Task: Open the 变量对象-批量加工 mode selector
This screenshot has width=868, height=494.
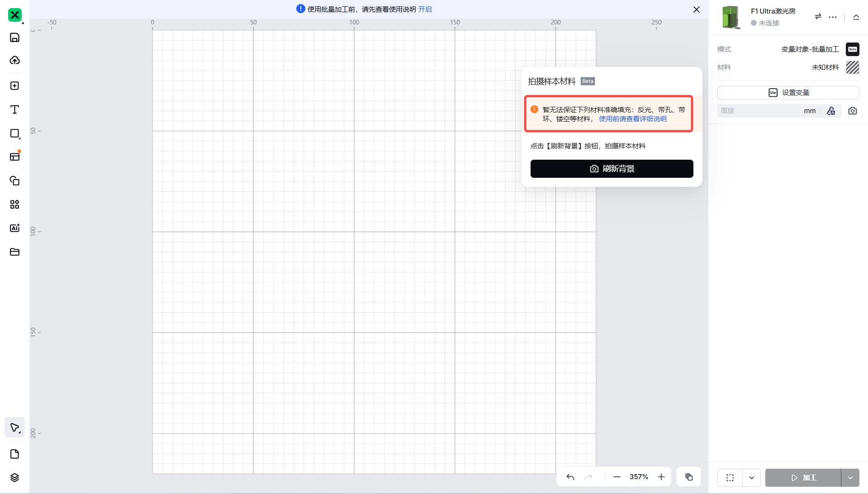Action: pos(810,49)
